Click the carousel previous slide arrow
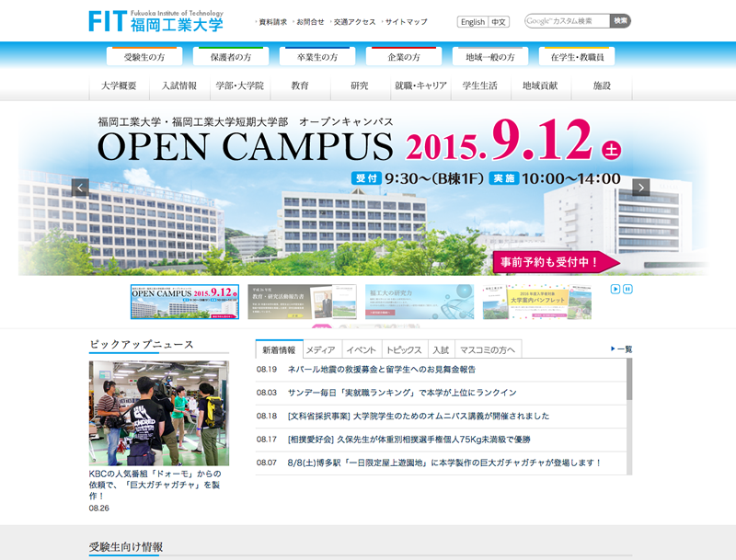This screenshot has height=560, width=736. pyautogui.click(x=80, y=188)
